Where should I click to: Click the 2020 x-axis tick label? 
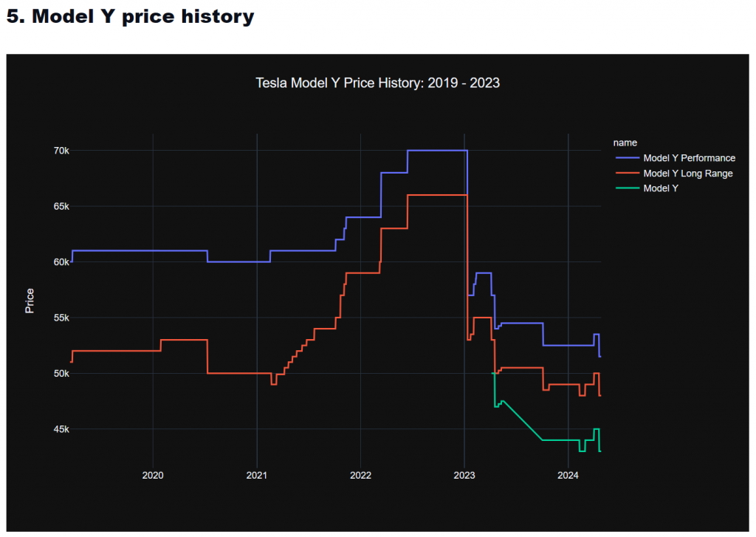(153, 474)
